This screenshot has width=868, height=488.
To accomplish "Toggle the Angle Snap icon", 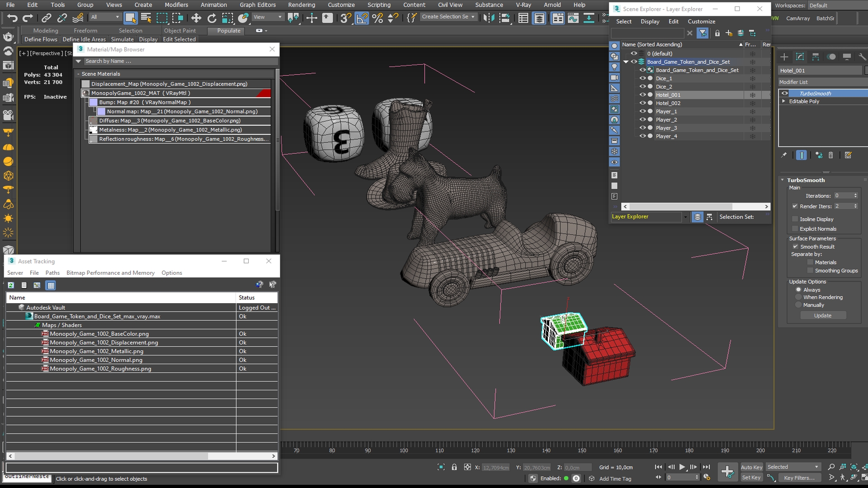I will coord(362,18).
